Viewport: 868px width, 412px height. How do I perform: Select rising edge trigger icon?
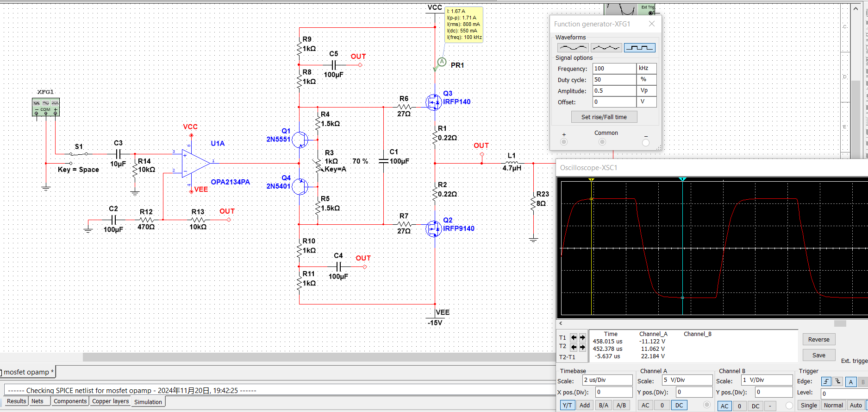tap(826, 381)
